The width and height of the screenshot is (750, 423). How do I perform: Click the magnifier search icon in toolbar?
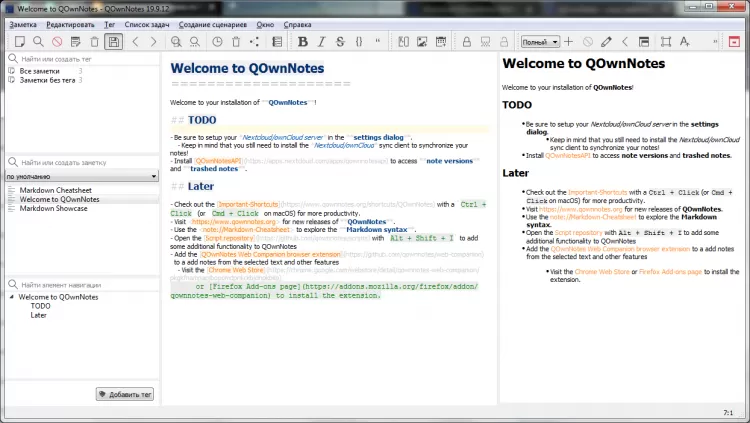click(38, 42)
